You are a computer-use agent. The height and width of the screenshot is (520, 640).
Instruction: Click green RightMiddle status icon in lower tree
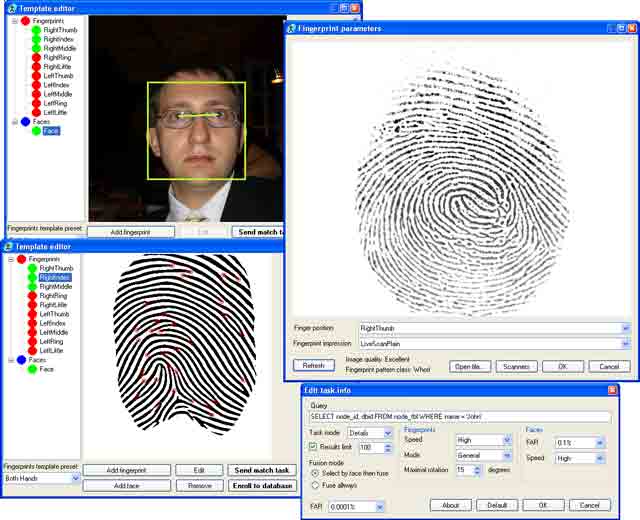pyautogui.click(x=33, y=287)
